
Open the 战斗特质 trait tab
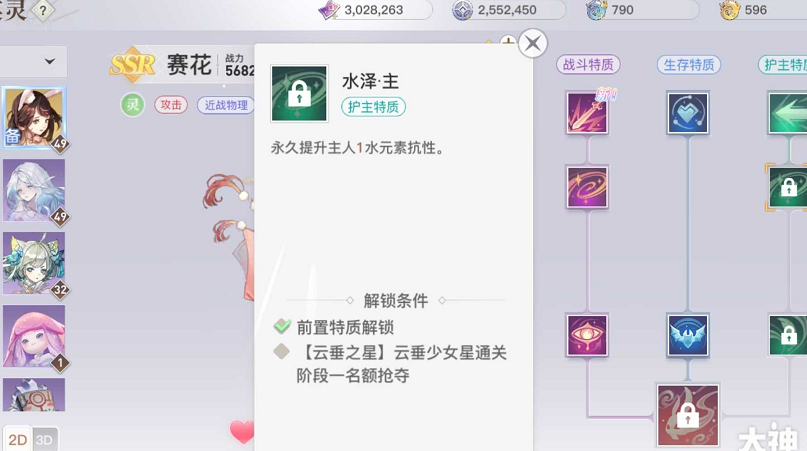pos(588,65)
